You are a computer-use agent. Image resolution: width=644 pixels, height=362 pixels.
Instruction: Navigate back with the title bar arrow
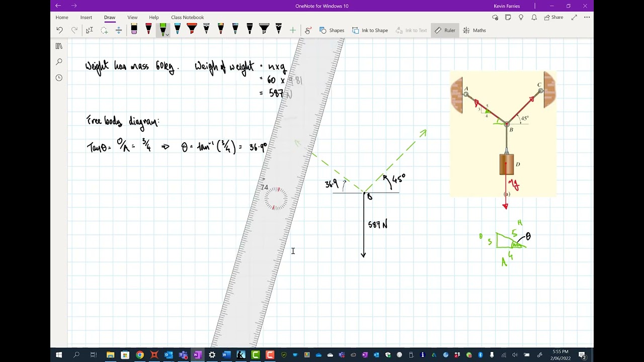point(58,6)
